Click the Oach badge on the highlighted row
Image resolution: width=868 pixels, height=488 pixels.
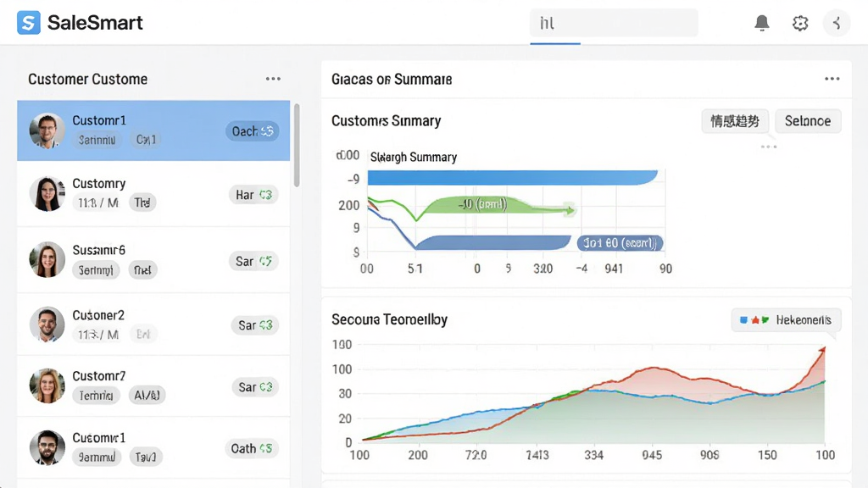tap(252, 131)
